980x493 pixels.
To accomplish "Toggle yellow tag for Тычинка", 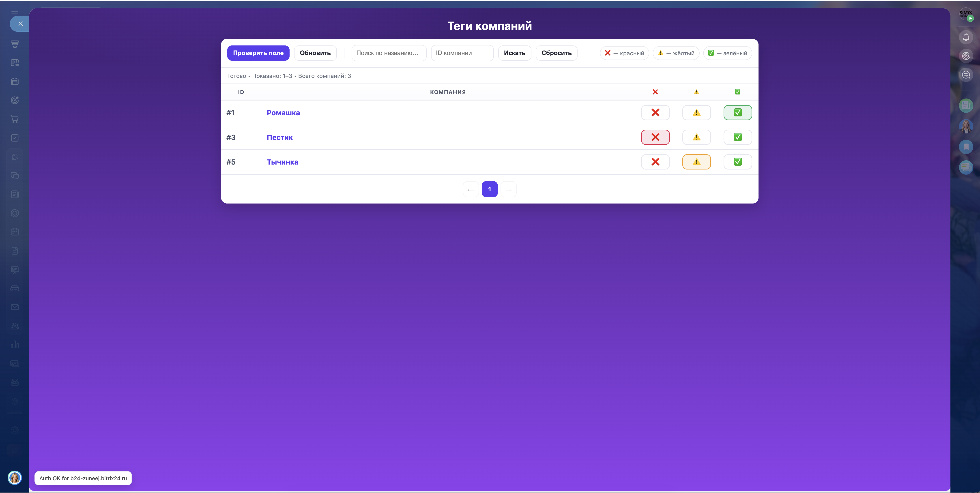I will [696, 162].
